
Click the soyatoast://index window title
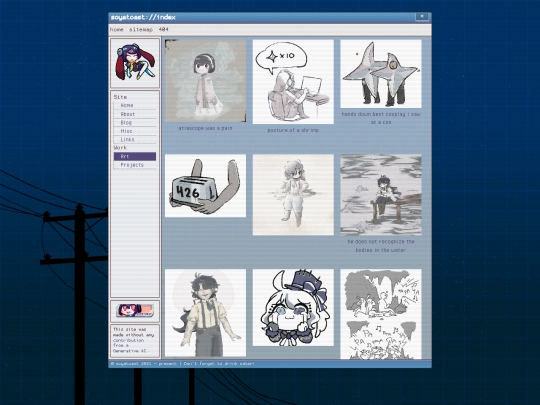[143, 17]
